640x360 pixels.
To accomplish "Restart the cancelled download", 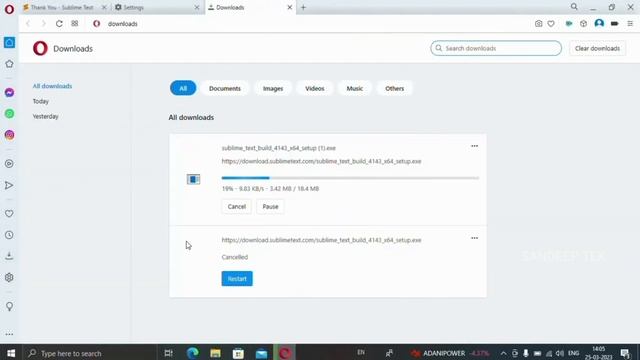I will [x=237, y=279].
